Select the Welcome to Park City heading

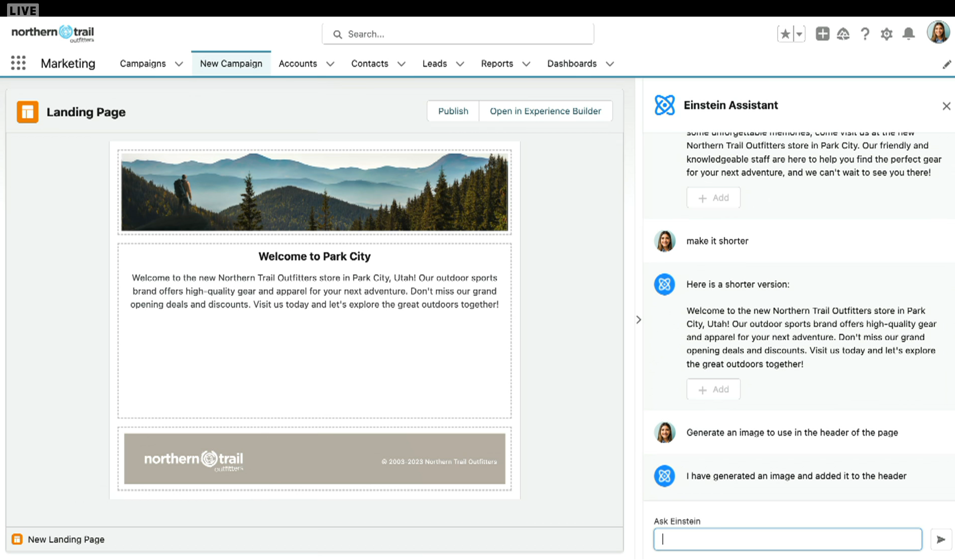314,256
